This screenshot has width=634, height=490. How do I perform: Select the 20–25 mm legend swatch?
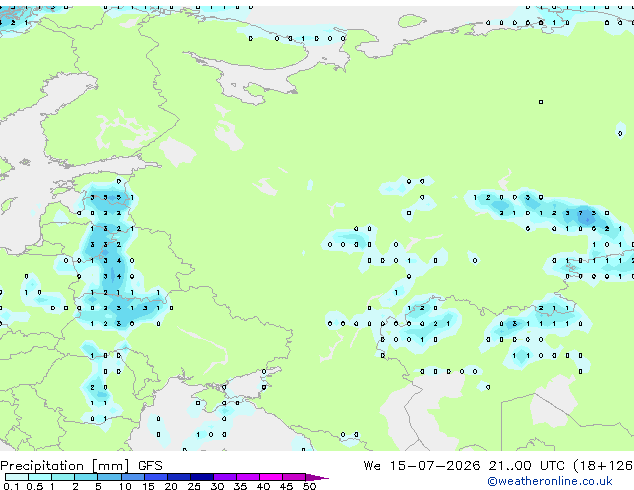[179, 477]
